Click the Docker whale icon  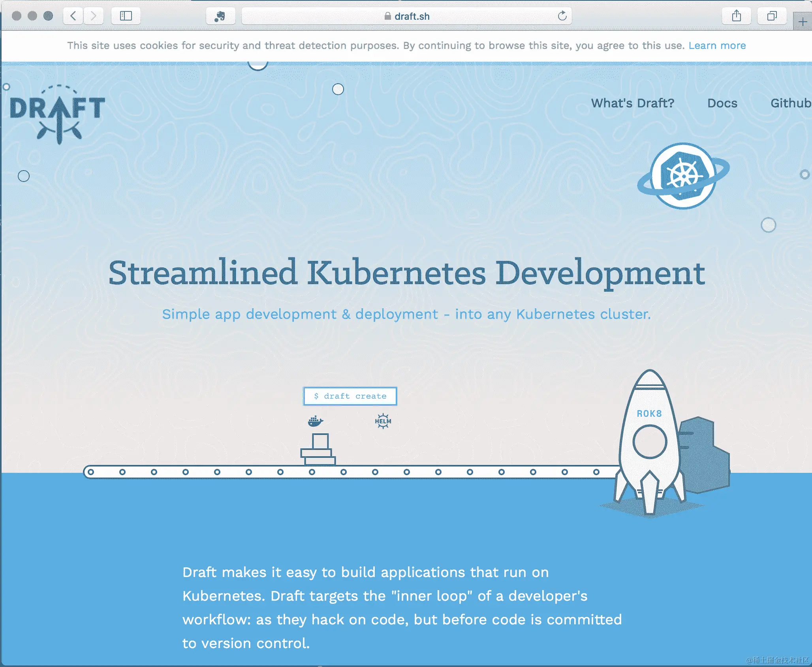[315, 421]
